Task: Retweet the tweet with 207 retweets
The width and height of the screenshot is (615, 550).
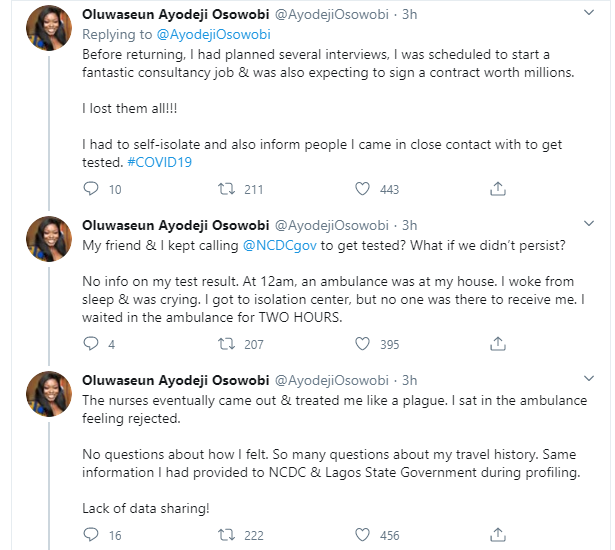Action: point(226,344)
